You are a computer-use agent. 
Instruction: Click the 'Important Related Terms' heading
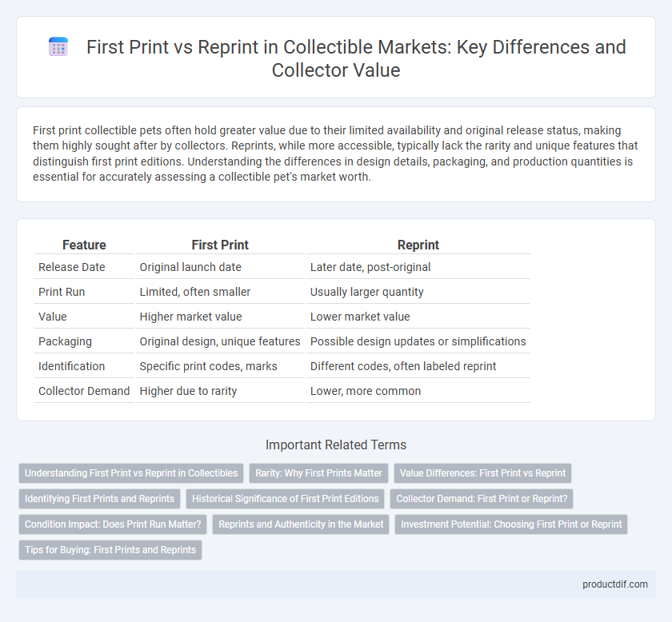335,445
